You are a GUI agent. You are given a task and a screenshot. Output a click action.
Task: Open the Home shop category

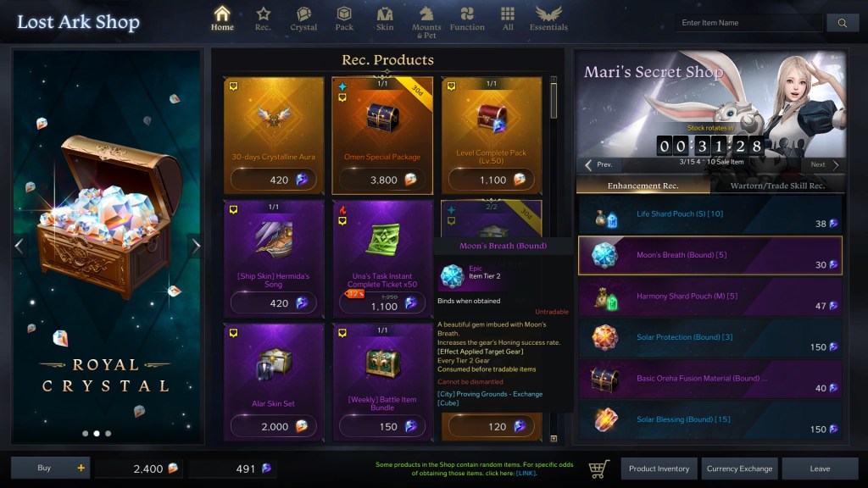tap(222, 19)
